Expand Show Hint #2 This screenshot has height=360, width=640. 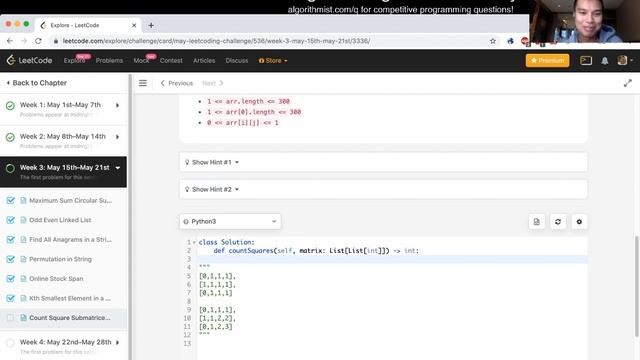tap(383, 189)
